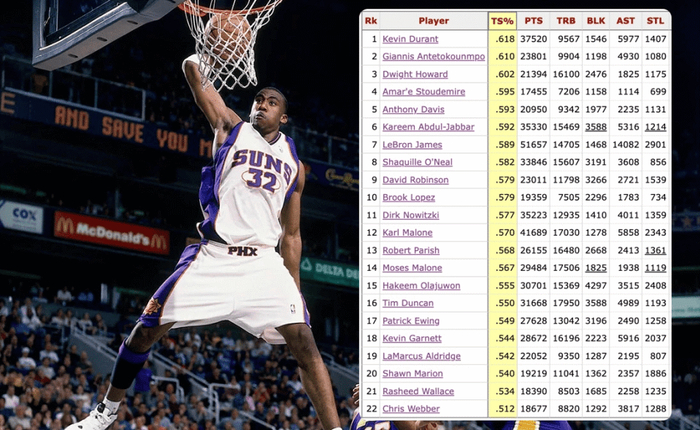Open the Shawn Marion player link
The width and height of the screenshot is (700, 430).
tap(410, 373)
